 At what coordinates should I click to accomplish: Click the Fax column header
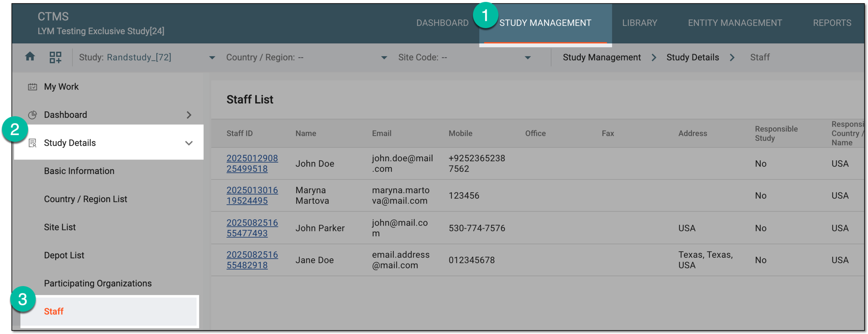608,133
